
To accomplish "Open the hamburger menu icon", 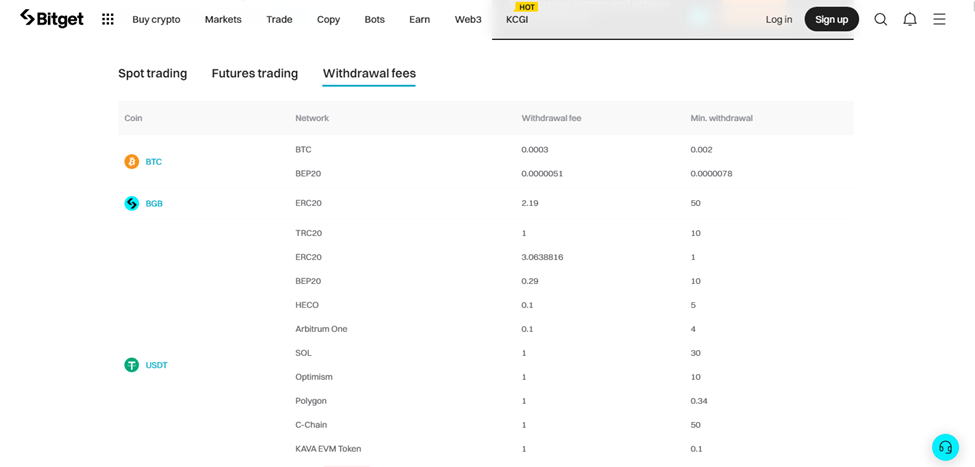I will point(940,19).
